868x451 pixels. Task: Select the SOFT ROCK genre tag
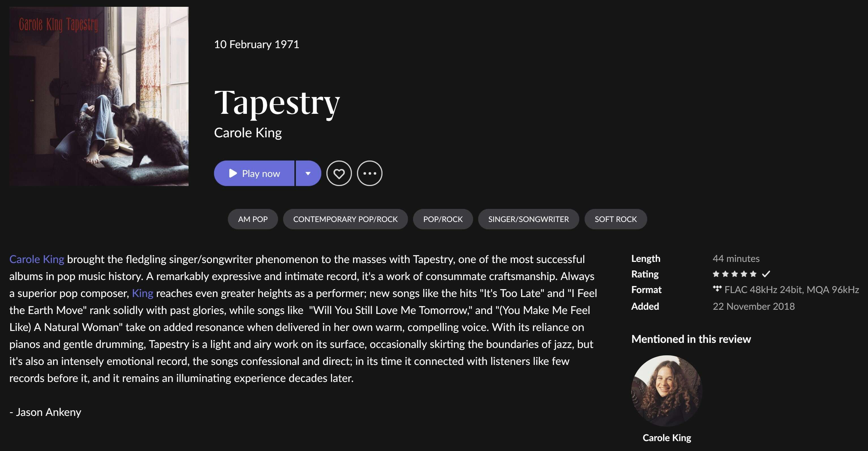pos(616,219)
